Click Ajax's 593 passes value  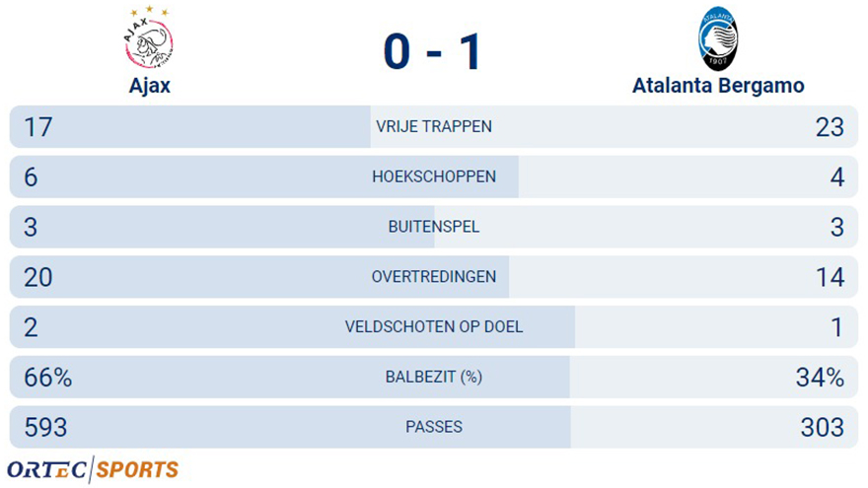click(x=45, y=427)
